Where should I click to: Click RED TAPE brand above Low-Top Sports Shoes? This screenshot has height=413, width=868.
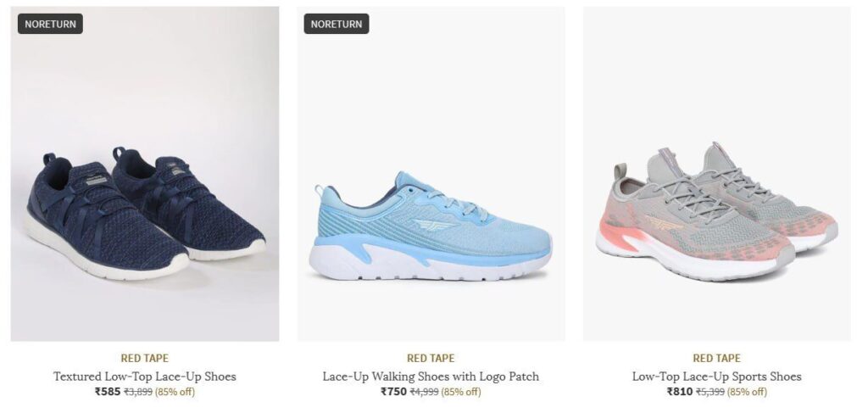[x=717, y=358]
